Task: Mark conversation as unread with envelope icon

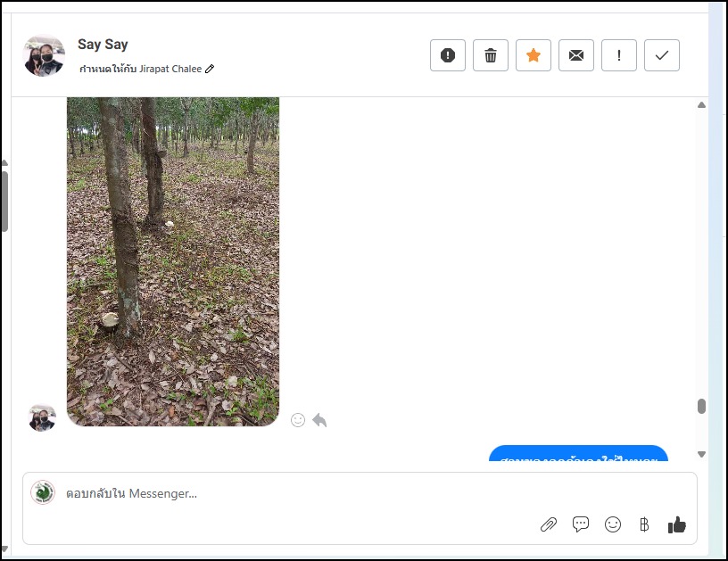Action: 575,55
